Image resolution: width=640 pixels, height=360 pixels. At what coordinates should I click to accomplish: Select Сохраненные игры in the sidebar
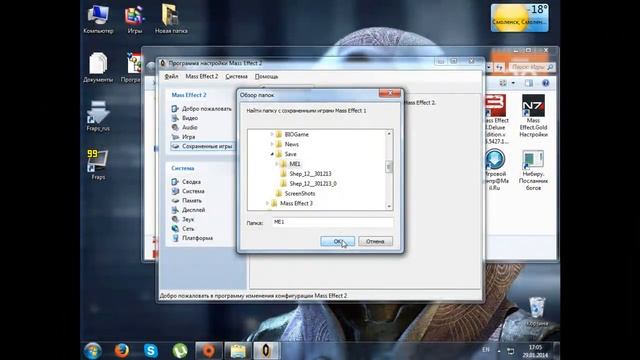tap(202, 146)
